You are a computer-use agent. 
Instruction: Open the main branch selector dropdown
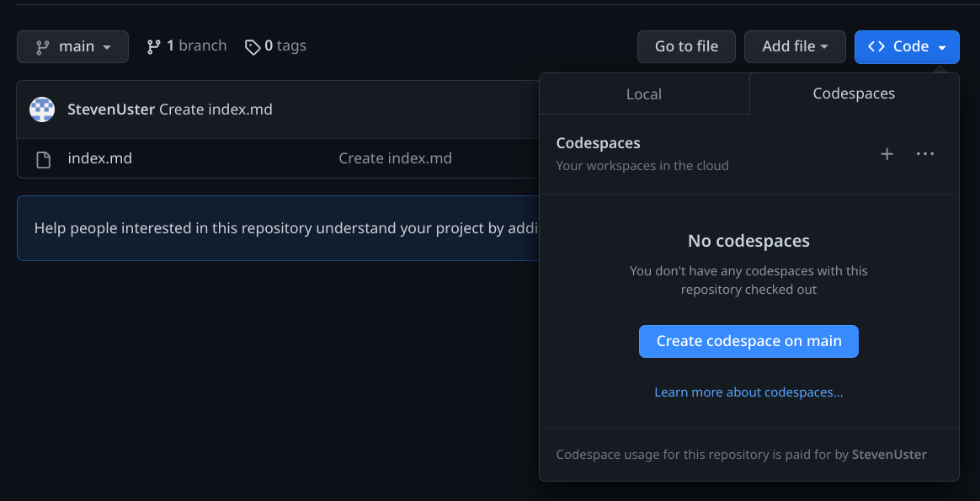click(72, 47)
